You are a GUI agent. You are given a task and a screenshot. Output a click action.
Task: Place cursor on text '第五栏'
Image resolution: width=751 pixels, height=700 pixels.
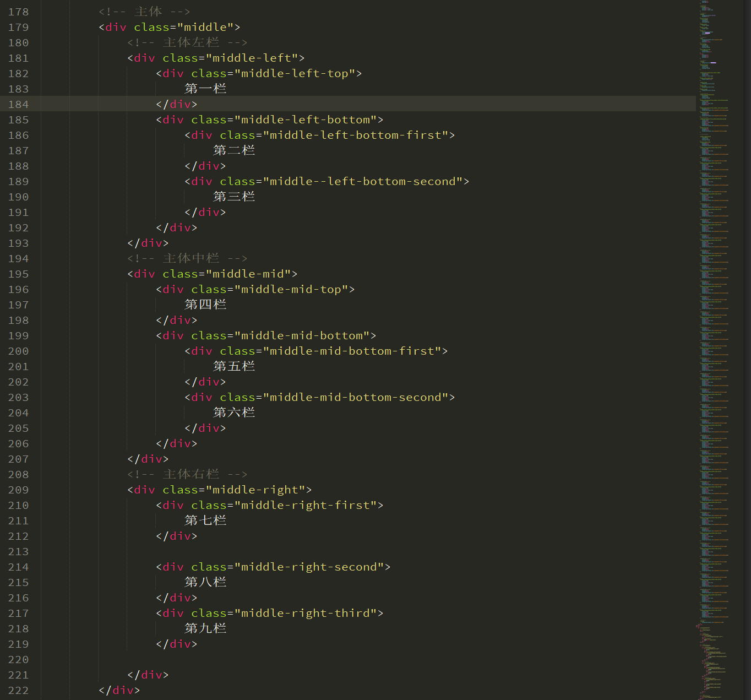click(x=234, y=366)
